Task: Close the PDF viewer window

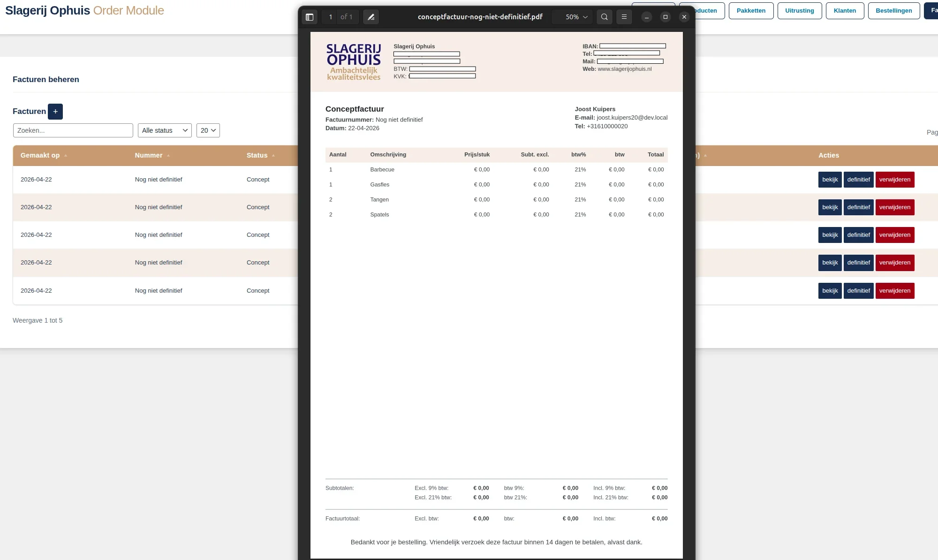Action: (684, 17)
